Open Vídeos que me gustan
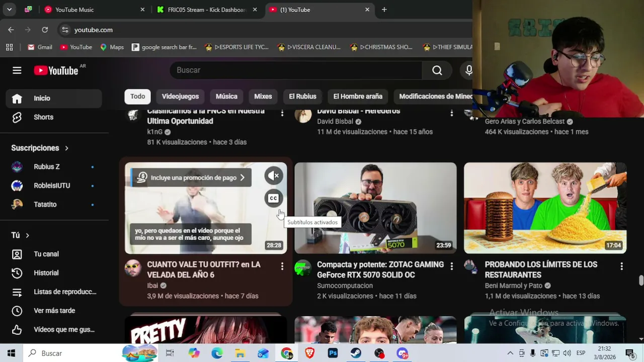The image size is (644, 362). (54, 329)
